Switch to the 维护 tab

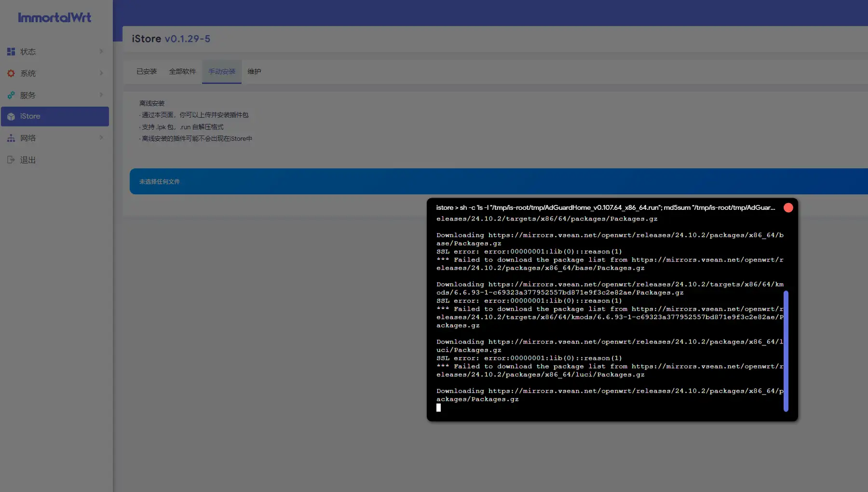click(254, 71)
